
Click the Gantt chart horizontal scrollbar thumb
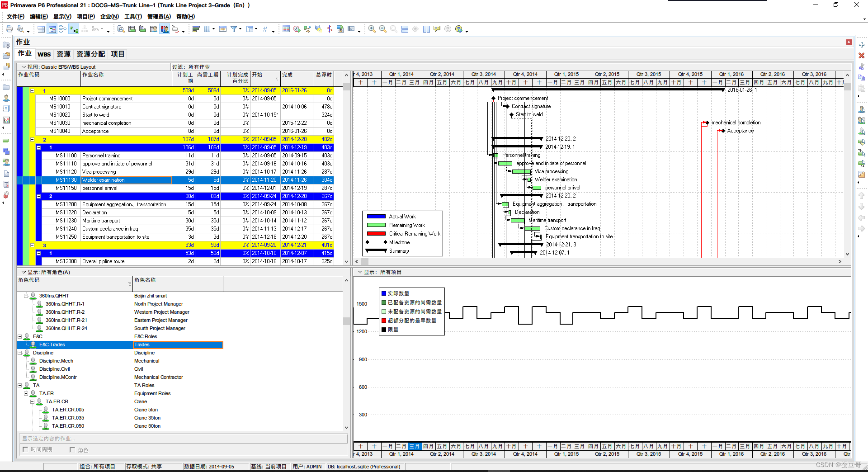click(364, 261)
